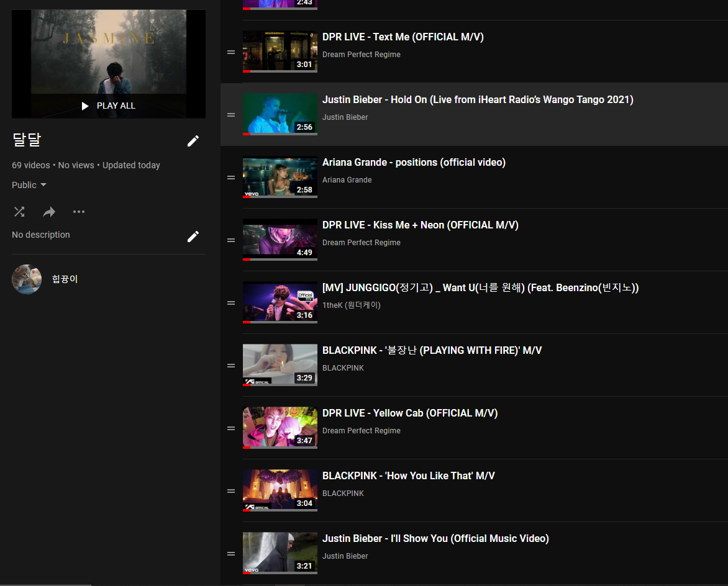The height and width of the screenshot is (586, 728).
Task: Grab the drag handle beside Text Me video
Action: pos(231,52)
